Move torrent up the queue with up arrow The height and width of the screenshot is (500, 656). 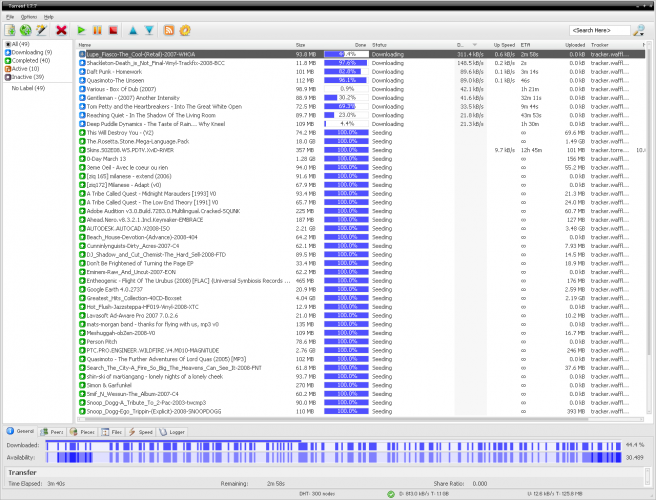pos(133,31)
